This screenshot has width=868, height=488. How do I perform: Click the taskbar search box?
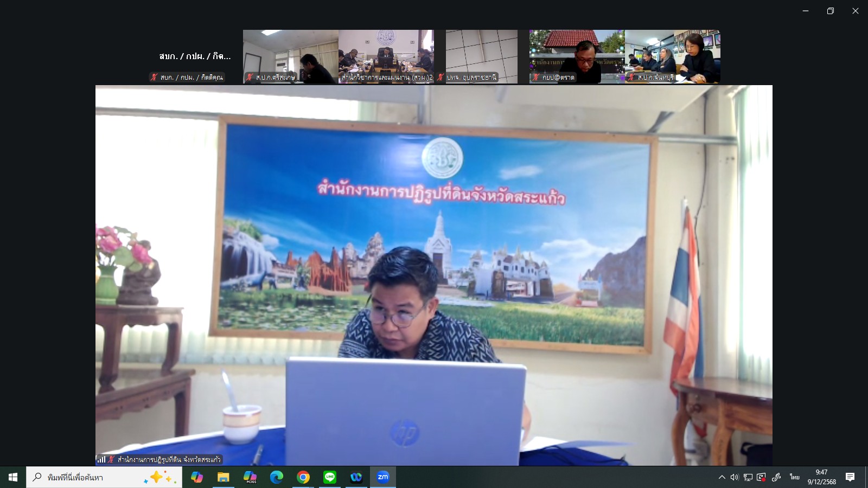point(103,477)
